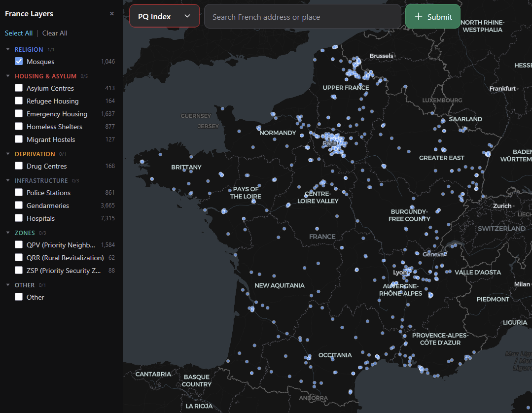Enable QPV Priority Neighbourhoods layer
Image resolution: width=532 pixels, height=413 pixels.
click(19, 244)
